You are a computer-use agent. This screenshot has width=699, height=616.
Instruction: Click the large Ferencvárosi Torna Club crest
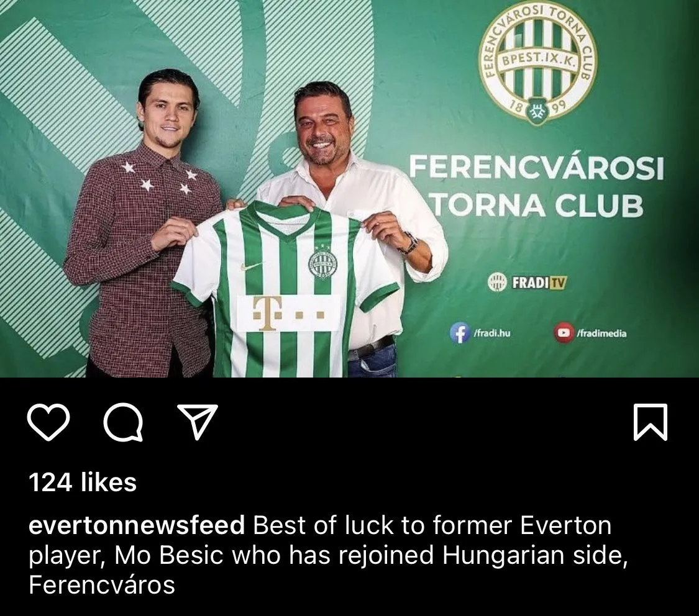point(539,64)
